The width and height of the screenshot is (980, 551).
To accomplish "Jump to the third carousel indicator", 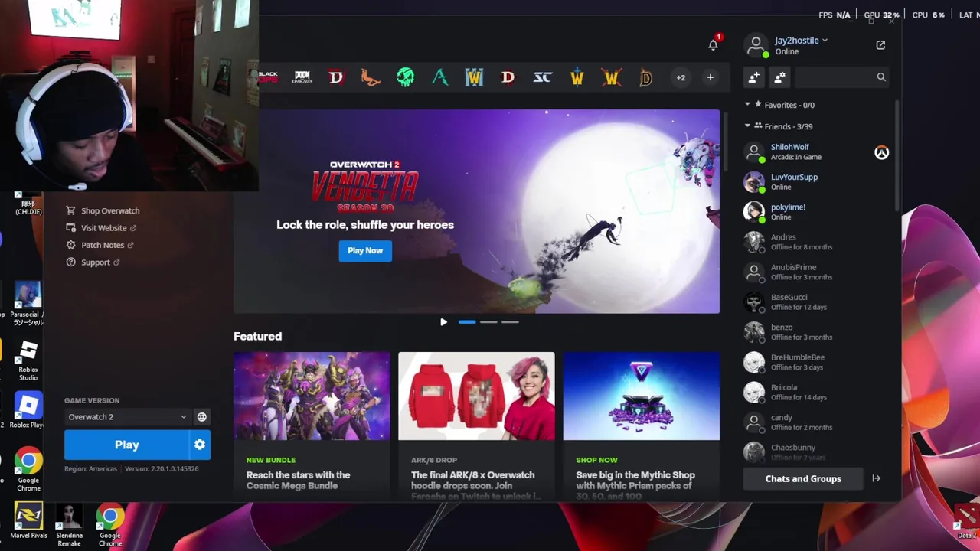I will pyautogui.click(x=510, y=322).
